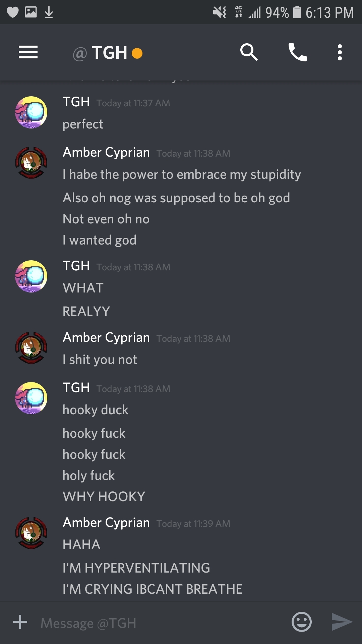This screenshot has height=644, width=362.
Task: Tap the TGH channel title in header
Action: coord(109,53)
